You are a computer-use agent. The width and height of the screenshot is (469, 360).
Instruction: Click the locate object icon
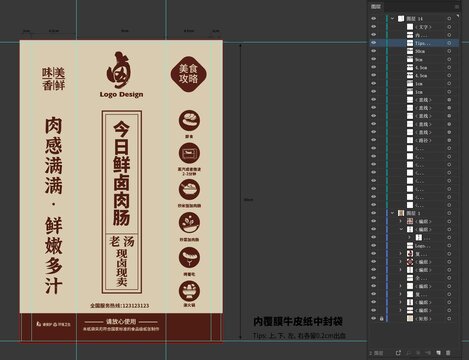click(408, 353)
